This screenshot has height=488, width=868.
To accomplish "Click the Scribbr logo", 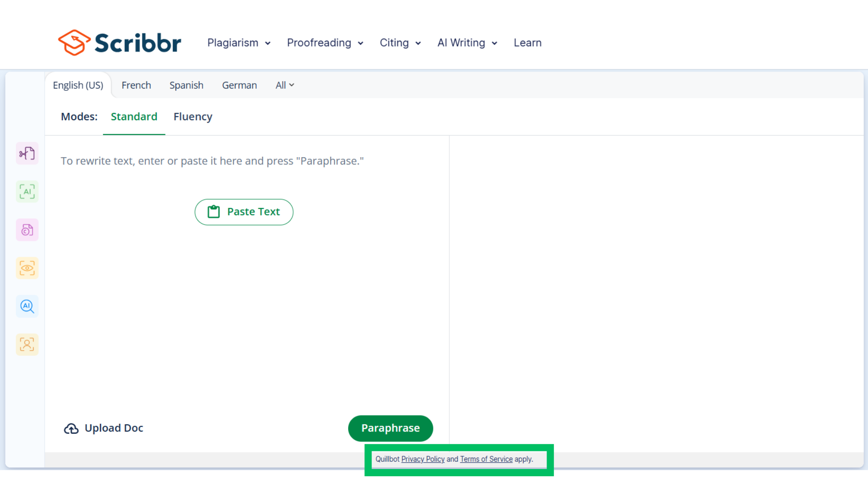I will (x=120, y=43).
